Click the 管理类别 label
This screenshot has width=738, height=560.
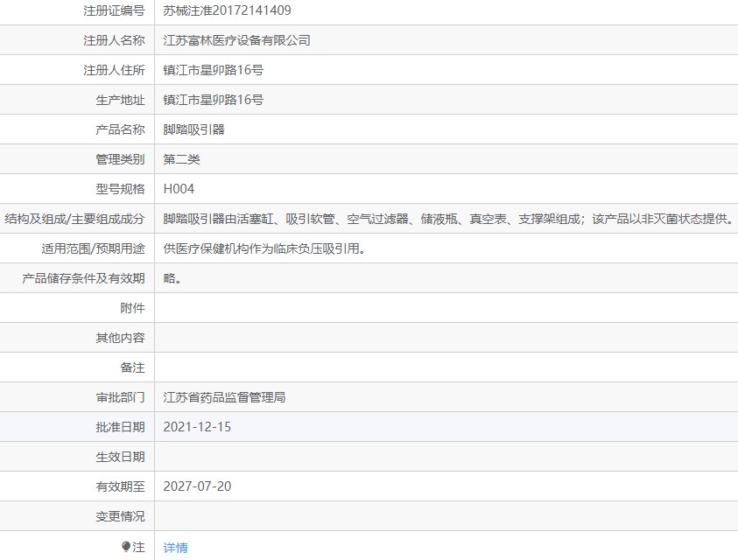(121, 159)
